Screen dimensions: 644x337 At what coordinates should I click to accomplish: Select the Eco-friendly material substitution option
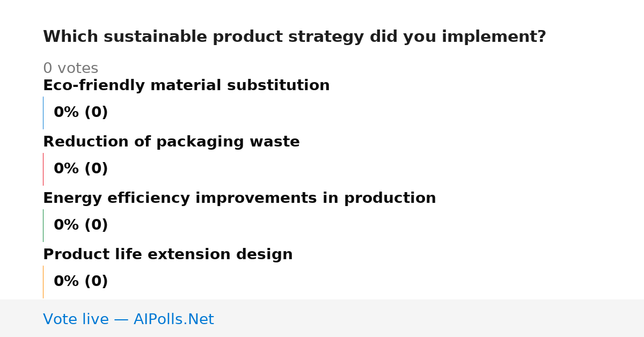click(x=186, y=85)
